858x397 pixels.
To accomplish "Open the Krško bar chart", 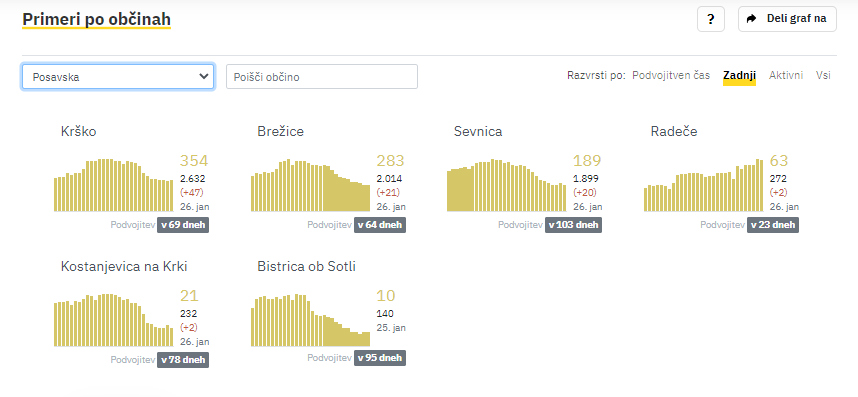I will 114,185.
